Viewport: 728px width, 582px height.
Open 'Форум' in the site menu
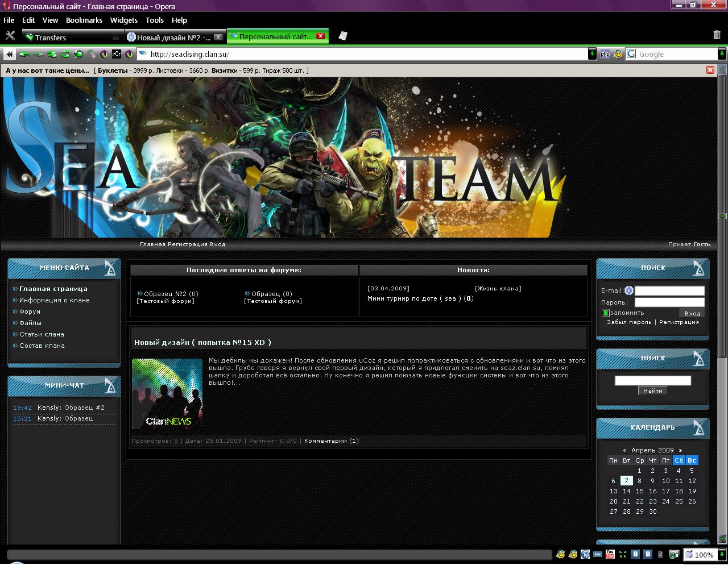pos(30,311)
